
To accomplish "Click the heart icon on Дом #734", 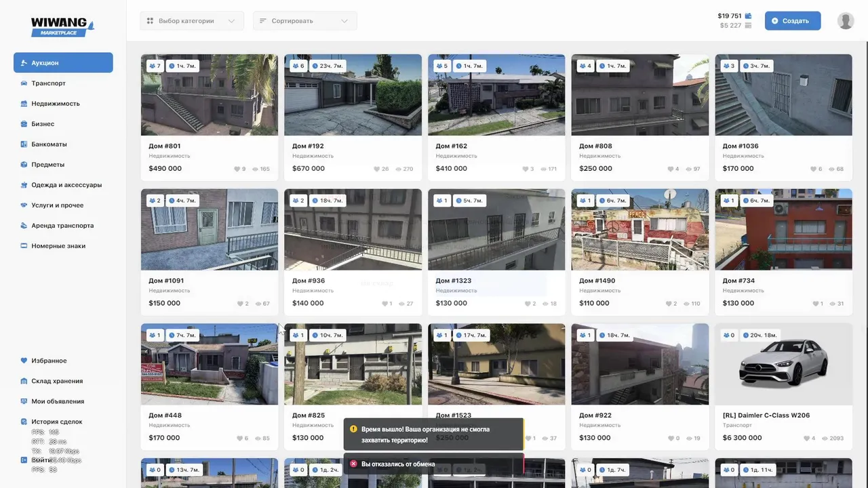I will (x=815, y=304).
